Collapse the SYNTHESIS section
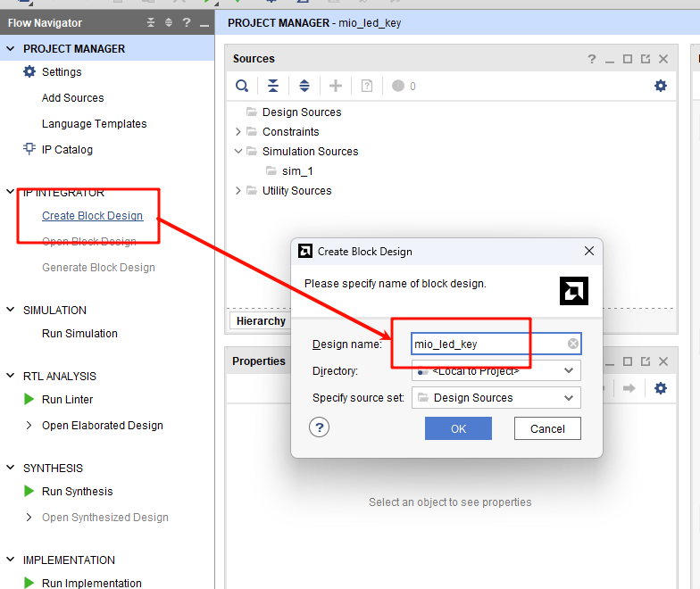The height and width of the screenshot is (589, 700). 11,468
